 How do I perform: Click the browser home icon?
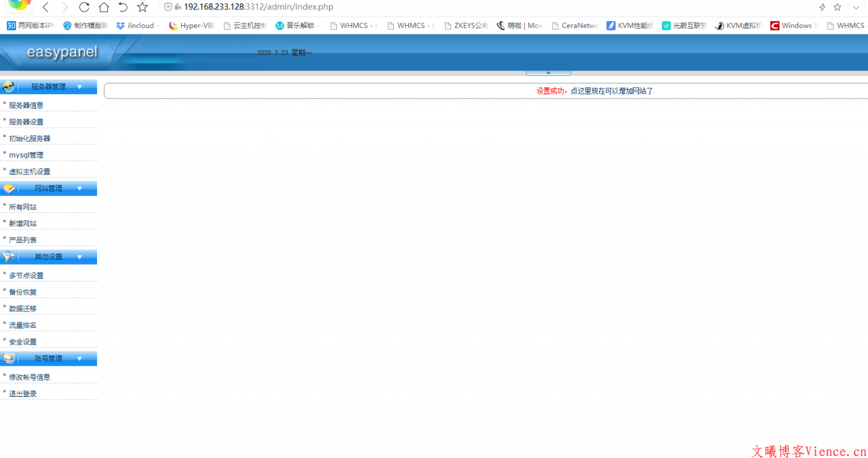click(x=103, y=7)
